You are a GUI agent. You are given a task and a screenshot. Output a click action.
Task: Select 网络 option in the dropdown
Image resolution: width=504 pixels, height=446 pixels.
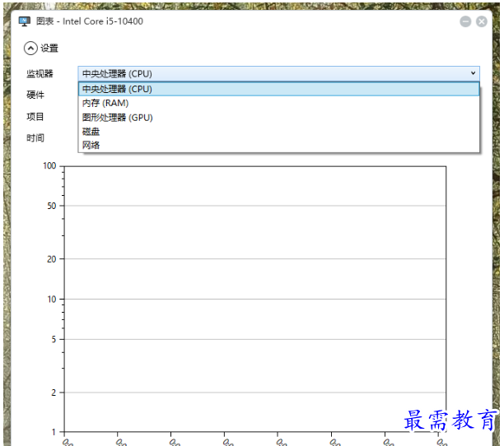point(91,145)
